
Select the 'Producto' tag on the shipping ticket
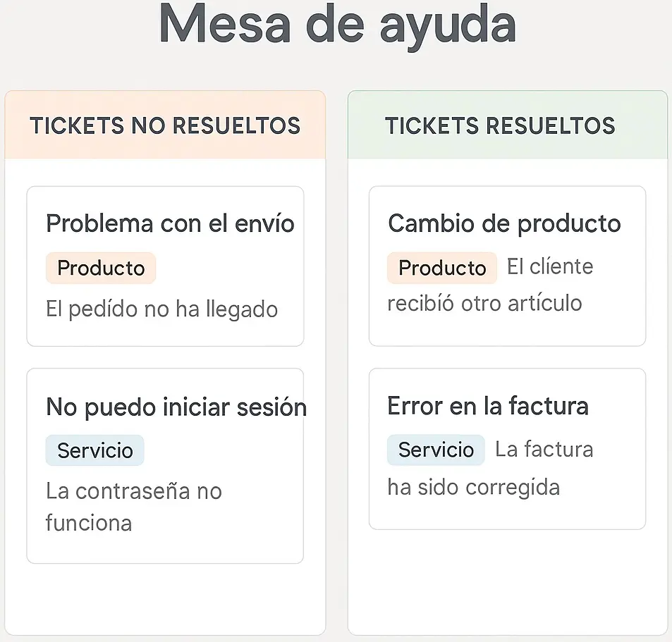tap(100, 268)
